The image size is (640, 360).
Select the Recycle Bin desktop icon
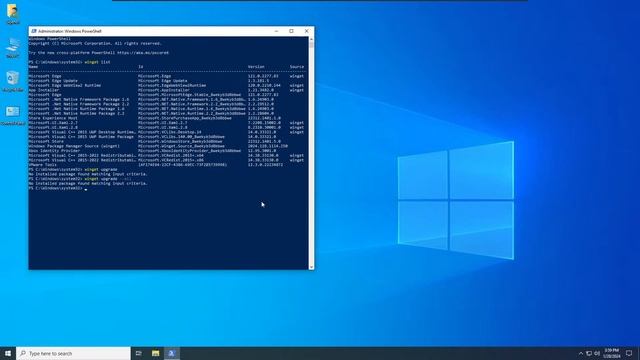(x=13, y=80)
